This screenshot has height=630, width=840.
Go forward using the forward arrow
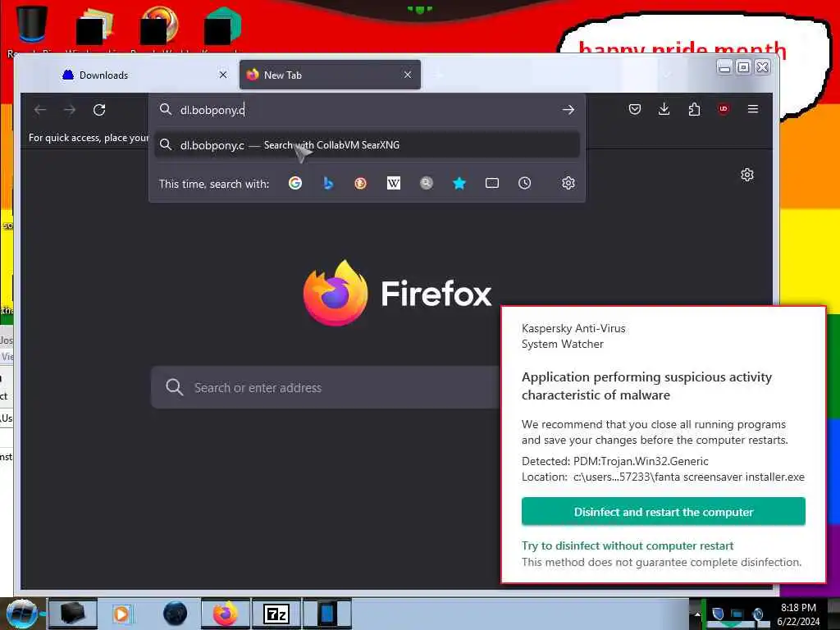pyautogui.click(x=70, y=110)
